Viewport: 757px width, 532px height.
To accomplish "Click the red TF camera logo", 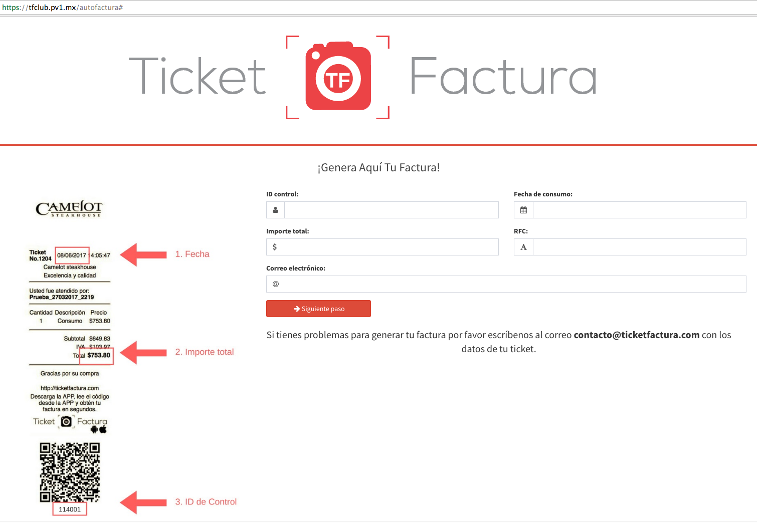I will click(338, 76).
